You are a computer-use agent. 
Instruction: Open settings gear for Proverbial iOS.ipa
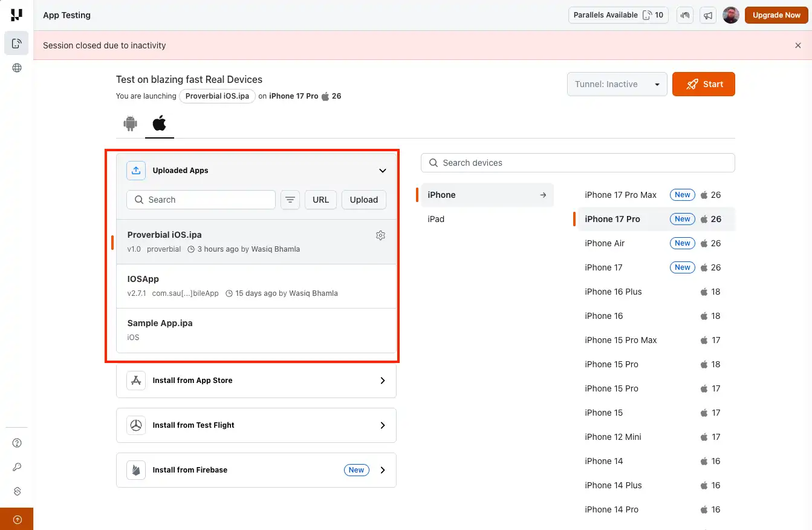pyautogui.click(x=381, y=235)
